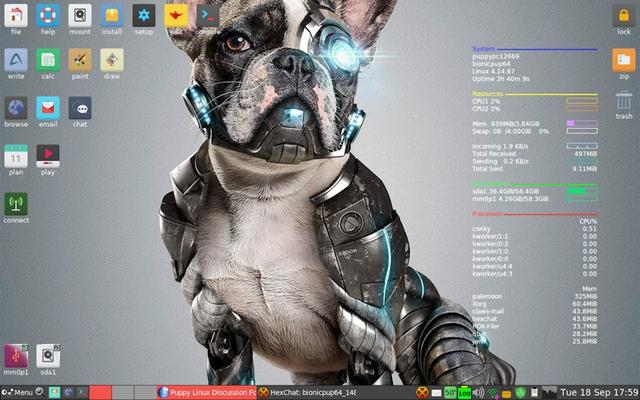640x400 pixels.
Task: Launch the paint application icon
Action: click(x=80, y=60)
